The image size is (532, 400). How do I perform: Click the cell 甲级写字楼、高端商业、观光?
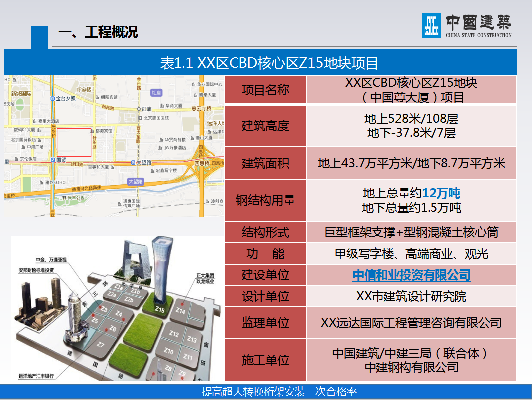point(411,254)
